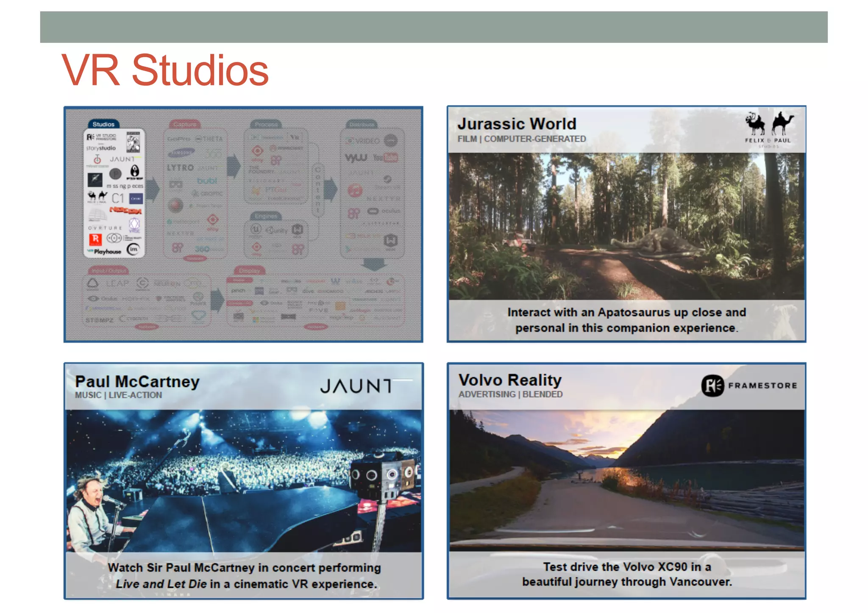This screenshot has height=613, width=868.
Task: Click the circular 'im' logo
Action: tap(134, 250)
